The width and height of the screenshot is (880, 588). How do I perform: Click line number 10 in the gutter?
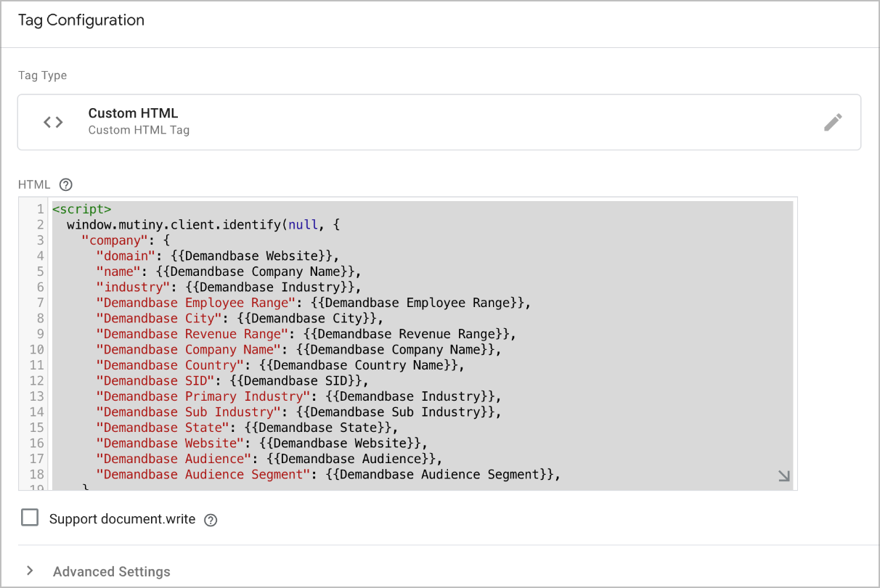click(x=36, y=350)
